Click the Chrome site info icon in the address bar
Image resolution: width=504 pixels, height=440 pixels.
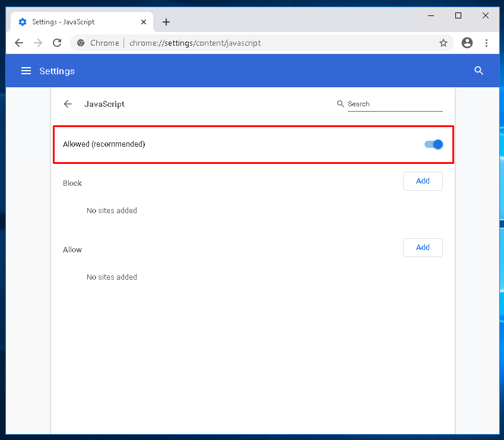81,43
